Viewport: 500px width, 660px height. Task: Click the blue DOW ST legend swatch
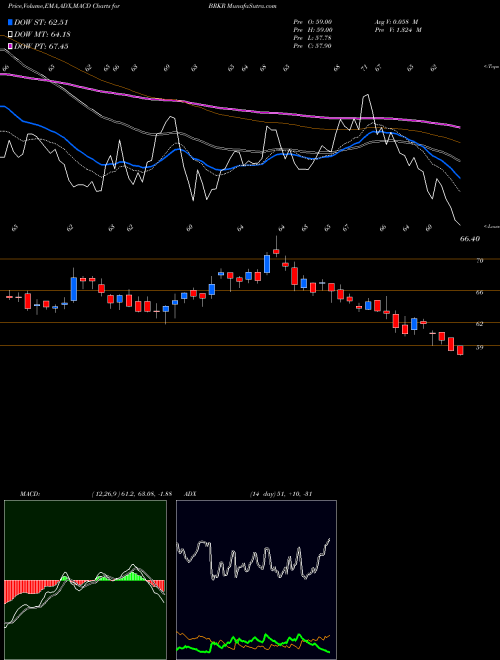(10, 22)
